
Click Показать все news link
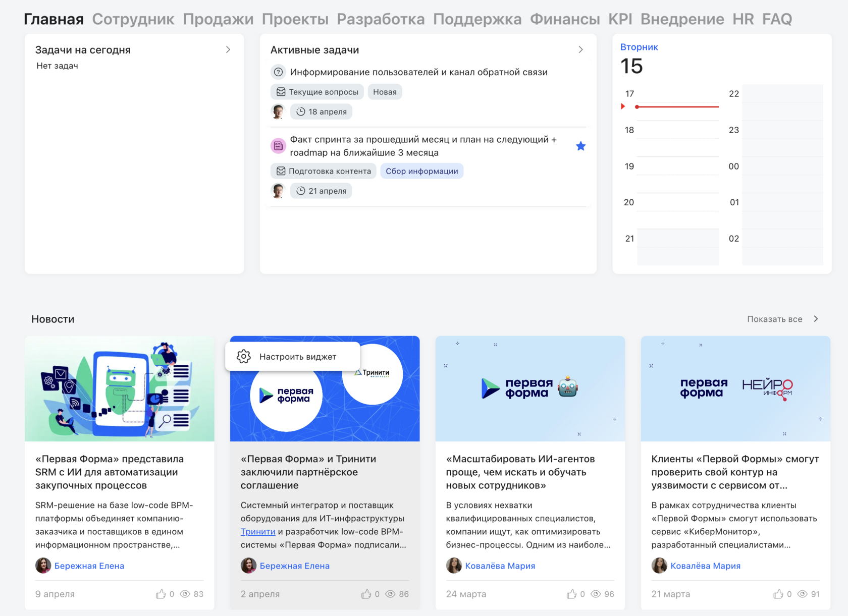tap(775, 319)
